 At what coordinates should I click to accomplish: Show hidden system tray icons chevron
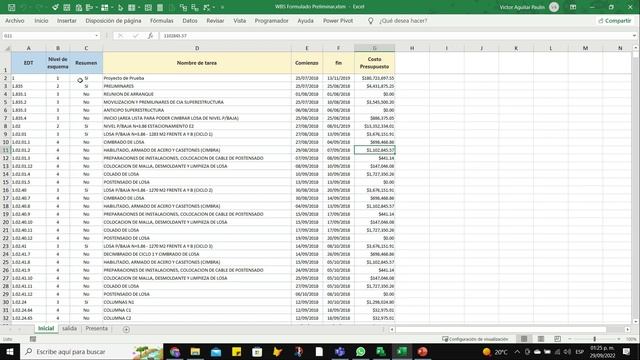pos(517,351)
